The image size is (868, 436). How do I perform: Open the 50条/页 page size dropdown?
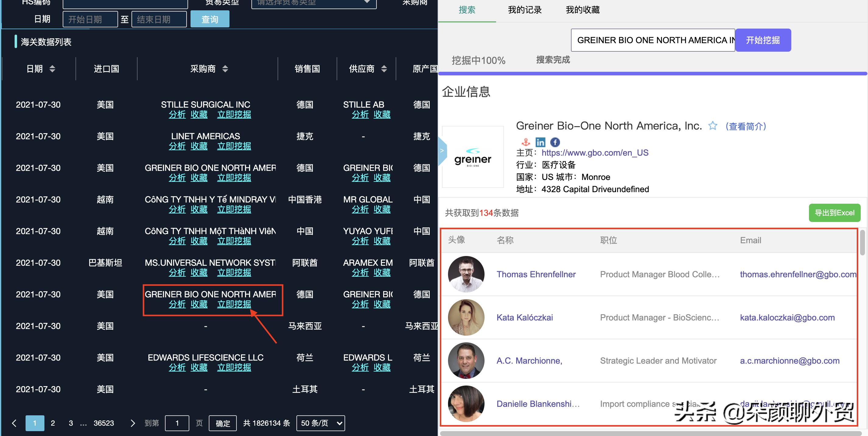pos(320,423)
